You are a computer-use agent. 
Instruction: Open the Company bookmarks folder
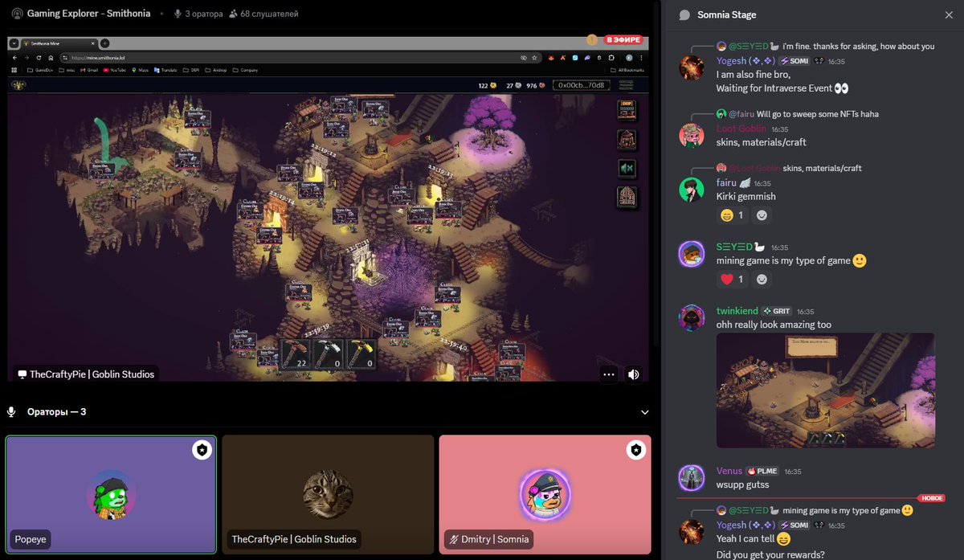click(x=245, y=70)
